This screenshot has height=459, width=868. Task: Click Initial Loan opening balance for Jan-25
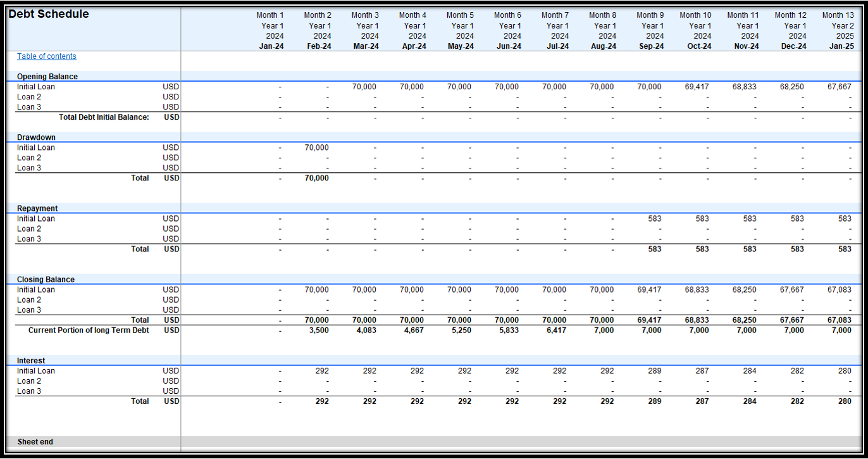tap(839, 87)
